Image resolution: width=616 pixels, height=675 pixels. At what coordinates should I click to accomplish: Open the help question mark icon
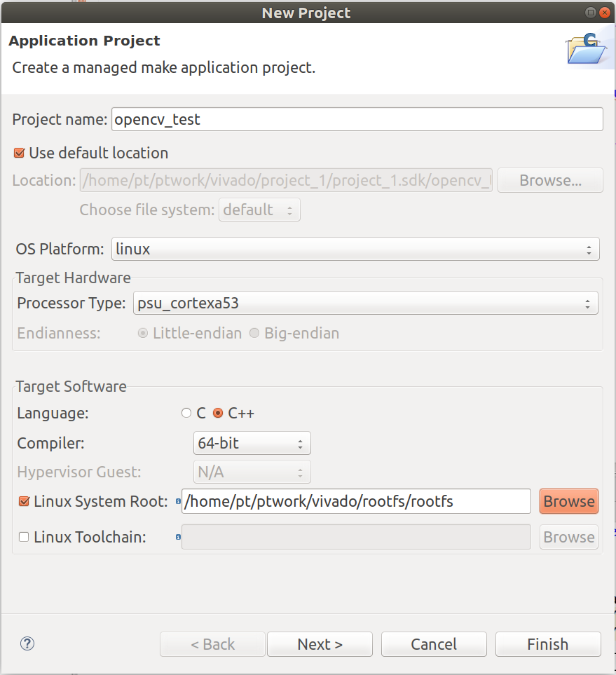point(27,643)
